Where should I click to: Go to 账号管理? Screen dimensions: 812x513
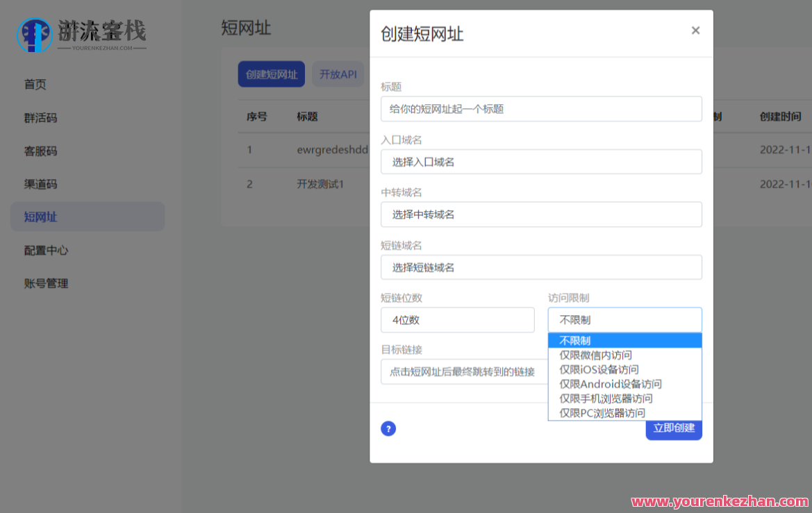click(x=45, y=283)
